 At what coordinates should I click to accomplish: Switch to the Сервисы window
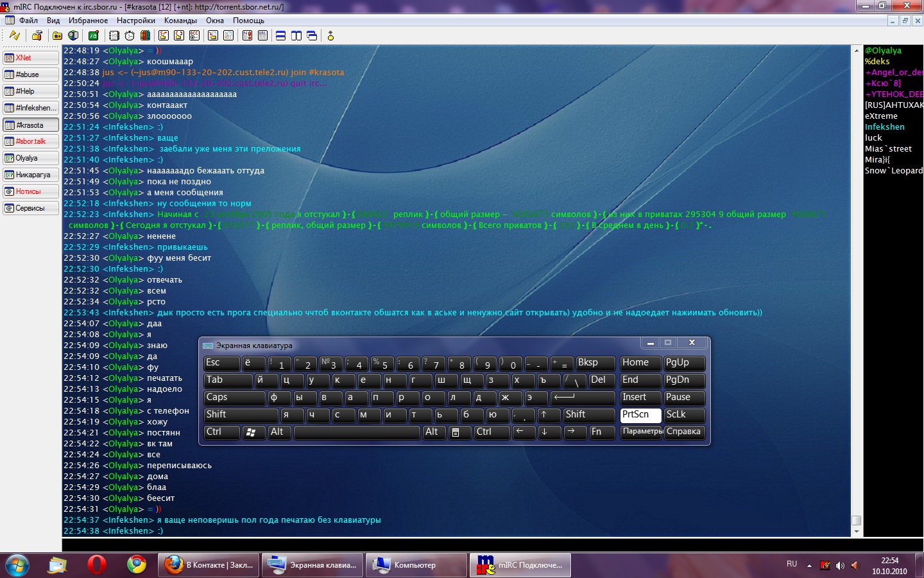point(31,208)
